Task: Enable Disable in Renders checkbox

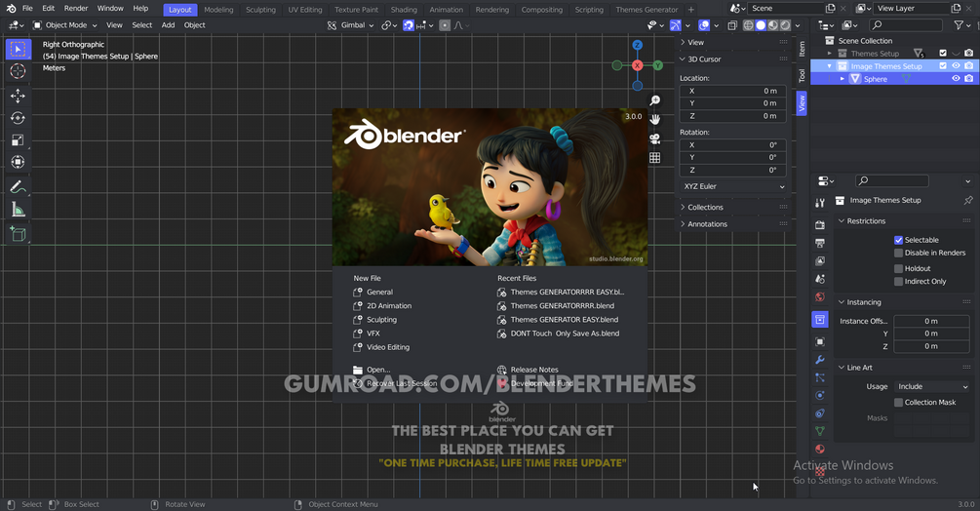Action: tap(899, 253)
